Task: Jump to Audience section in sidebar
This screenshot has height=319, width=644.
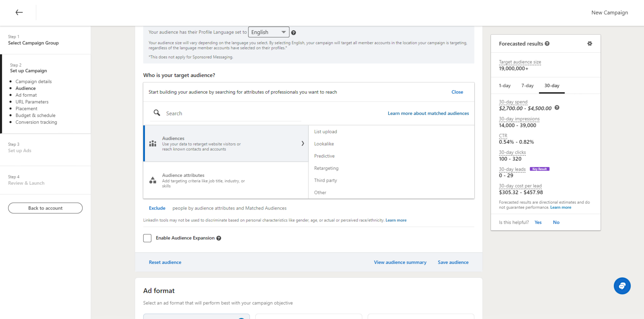Action: click(25, 88)
